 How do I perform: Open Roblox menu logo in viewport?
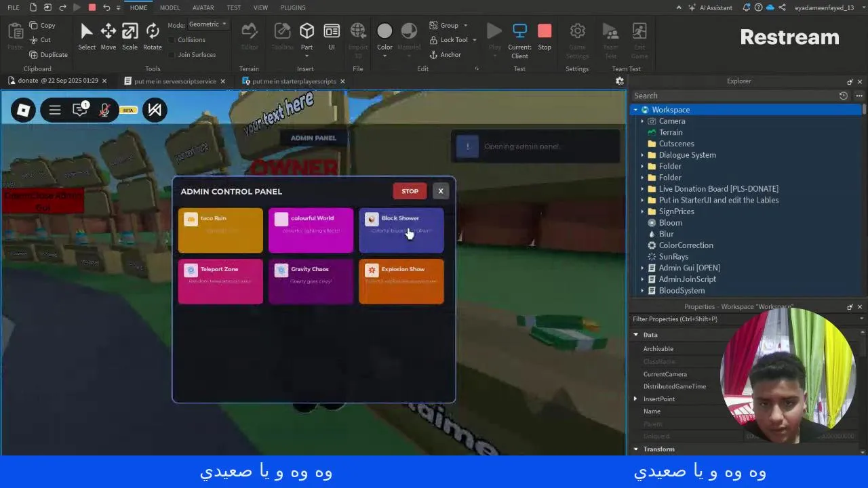[23, 110]
